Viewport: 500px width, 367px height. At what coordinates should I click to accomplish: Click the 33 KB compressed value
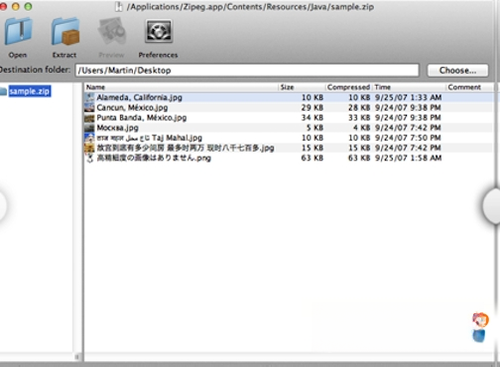[x=359, y=118]
